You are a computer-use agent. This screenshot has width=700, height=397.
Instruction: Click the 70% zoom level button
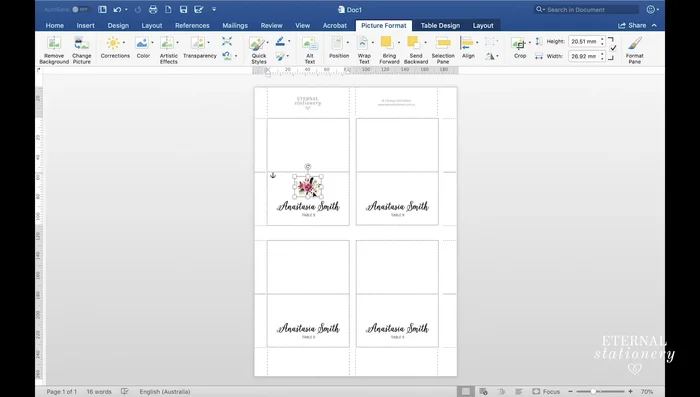(646, 392)
